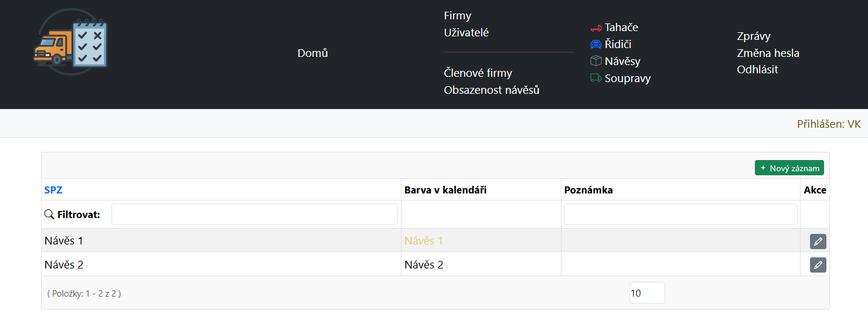Viewport: 868px width, 323px height.
Task: Click the page size field showing 10
Action: tap(646, 293)
